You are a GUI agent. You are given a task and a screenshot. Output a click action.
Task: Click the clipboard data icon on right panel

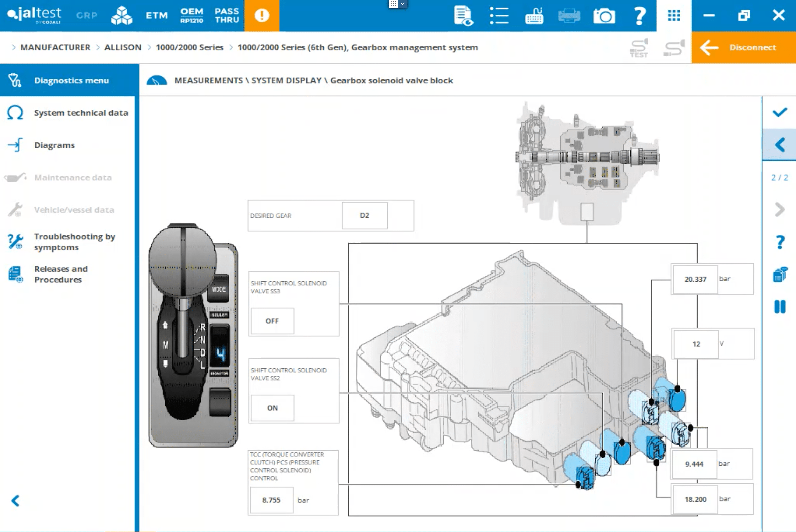(x=780, y=274)
